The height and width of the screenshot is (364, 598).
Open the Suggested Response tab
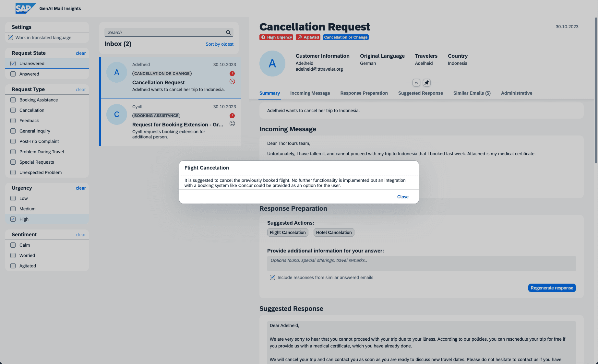420,93
